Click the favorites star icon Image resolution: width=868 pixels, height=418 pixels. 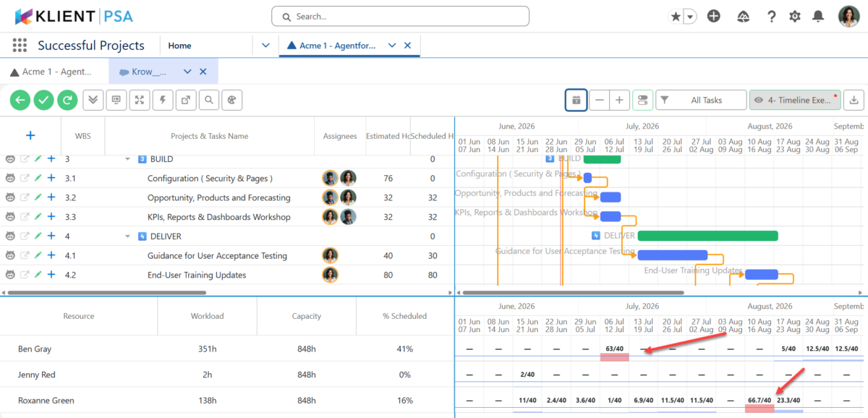click(x=676, y=16)
